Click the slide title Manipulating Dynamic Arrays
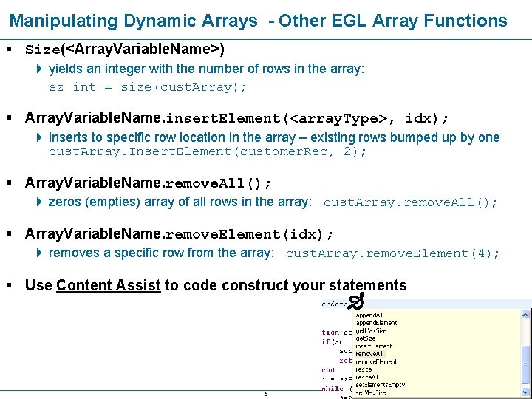The image size is (532, 399). 258,21
